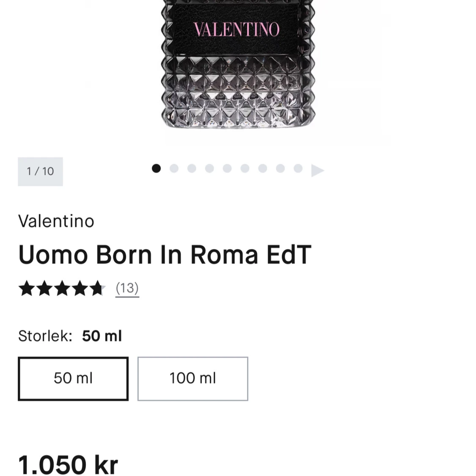
Task: Select the 50 ml size option
Action: tap(73, 378)
